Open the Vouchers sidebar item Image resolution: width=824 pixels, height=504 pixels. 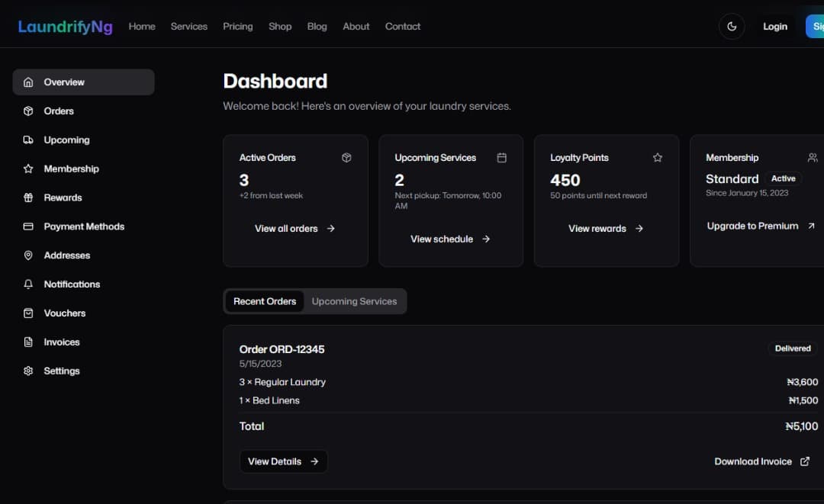point(64,313)
